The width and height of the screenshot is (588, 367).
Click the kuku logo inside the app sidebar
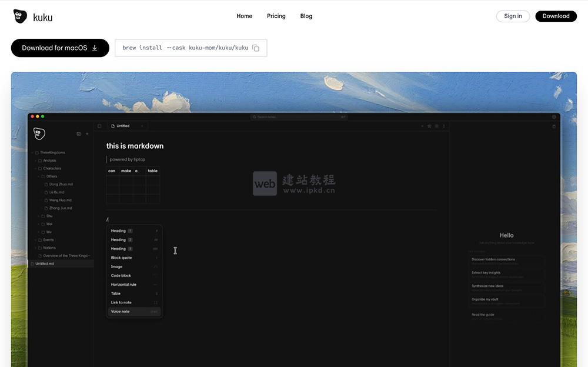click(39, 134)
